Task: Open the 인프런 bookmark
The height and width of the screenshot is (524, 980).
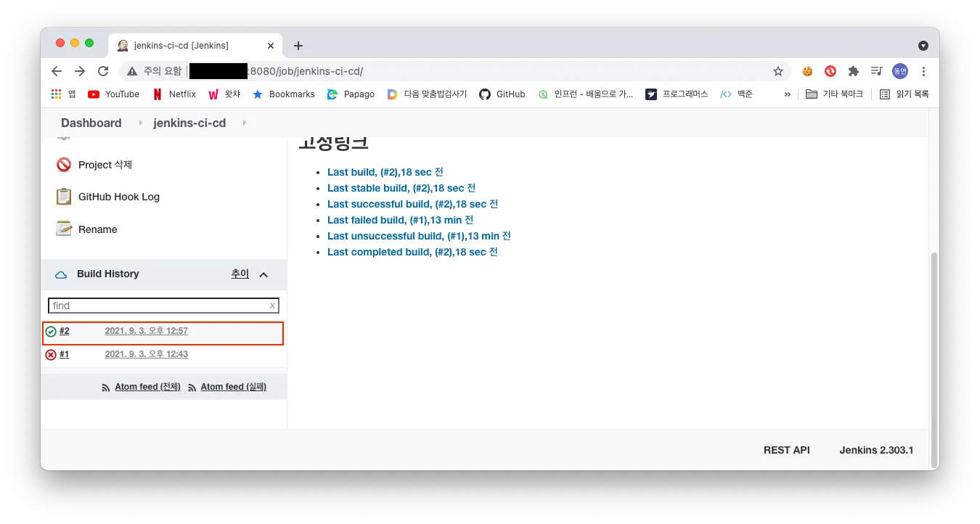Action: pyautogui.click(x=586, y=94)
